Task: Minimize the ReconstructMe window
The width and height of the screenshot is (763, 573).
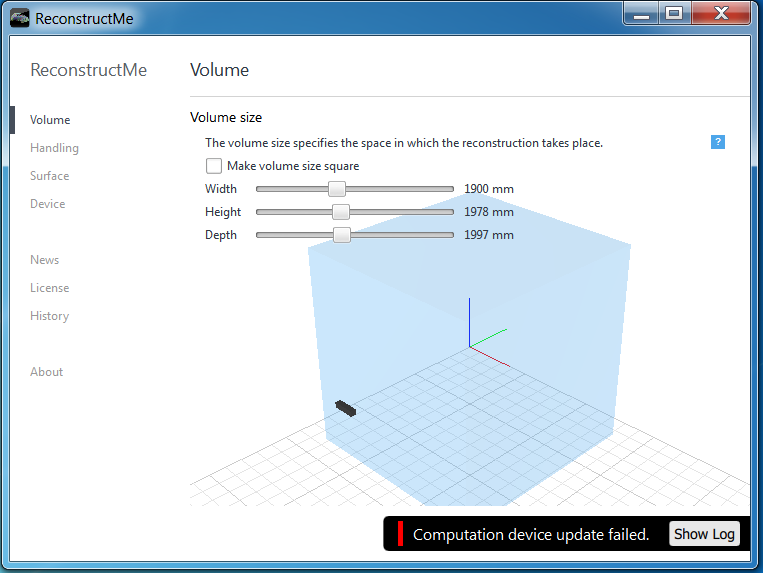Action: point(641,13)
